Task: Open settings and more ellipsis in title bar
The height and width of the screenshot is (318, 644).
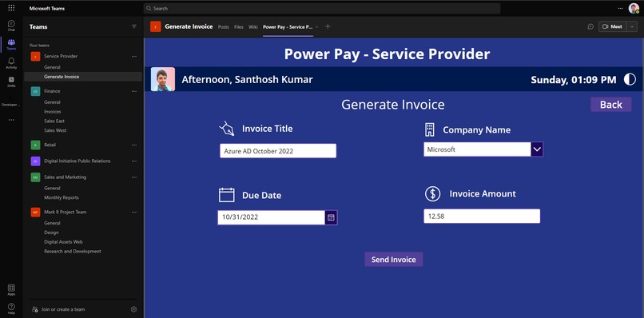Action: (620, 8)
